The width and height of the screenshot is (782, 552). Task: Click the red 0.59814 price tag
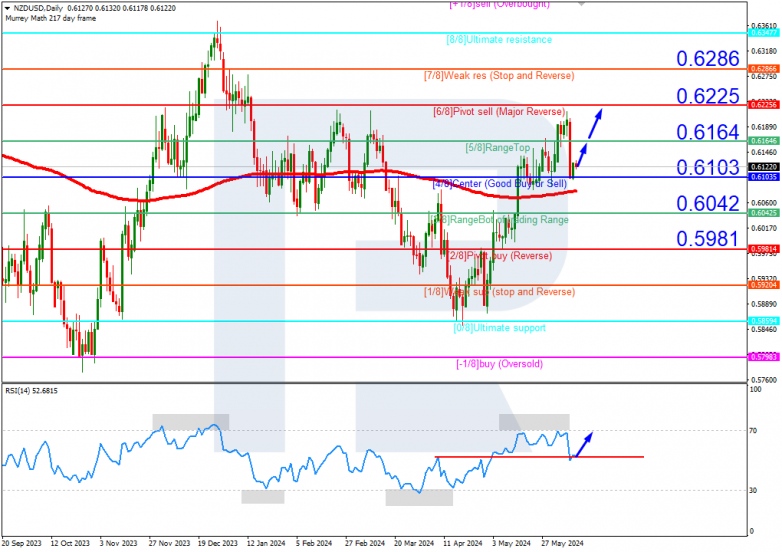coord(763,249)
